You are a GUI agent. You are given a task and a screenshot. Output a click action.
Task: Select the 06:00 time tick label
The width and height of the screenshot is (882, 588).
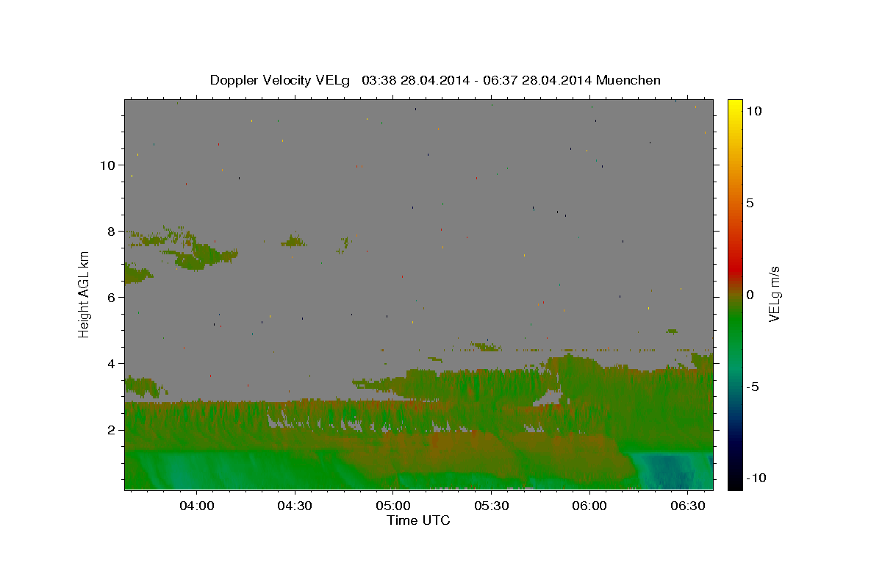pos(589,506)
